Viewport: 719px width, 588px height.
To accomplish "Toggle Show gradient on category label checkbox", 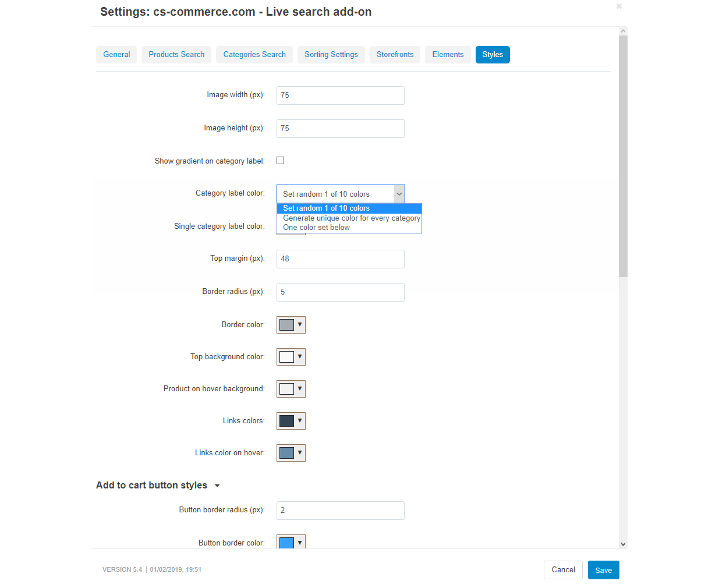I will coord(280,161).
